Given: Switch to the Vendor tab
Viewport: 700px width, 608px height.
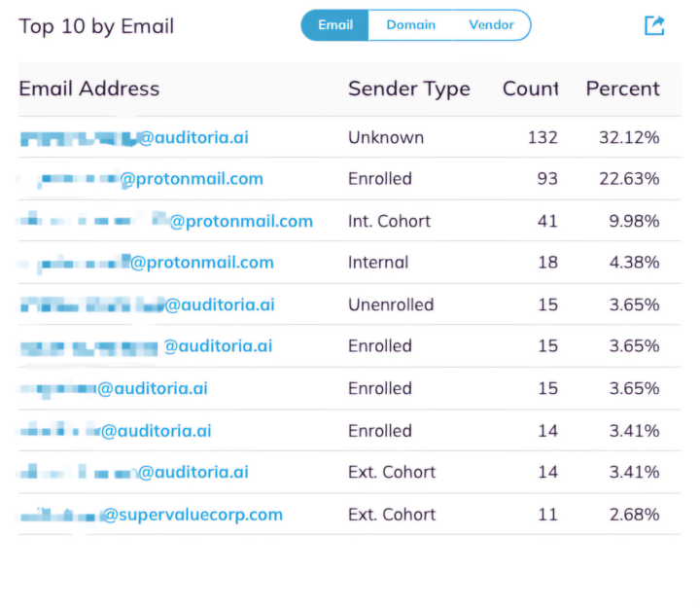Looking at the screenshot, I should (x=492, y=25).
